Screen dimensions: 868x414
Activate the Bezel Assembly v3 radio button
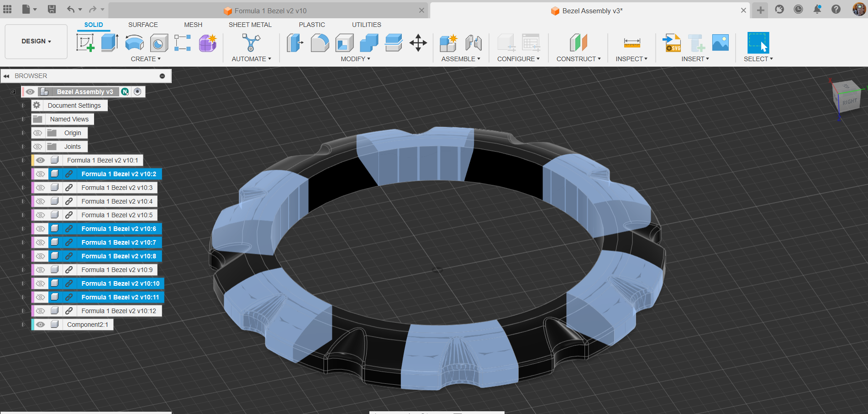point(137,92)
